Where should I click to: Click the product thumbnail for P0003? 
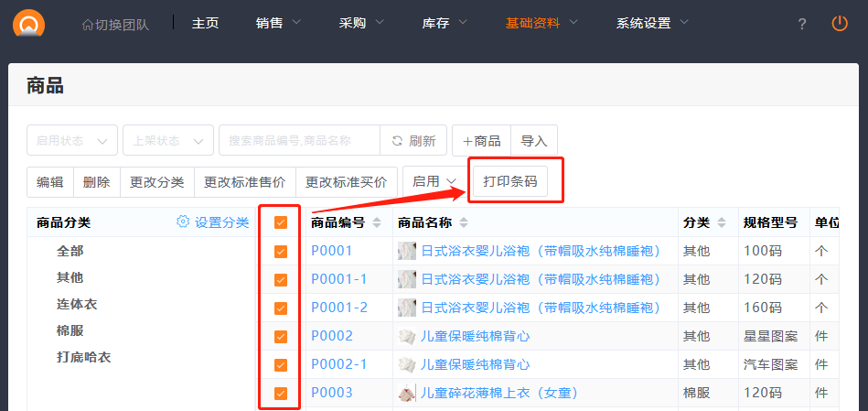pyautogui.click(x=408, y=394)
